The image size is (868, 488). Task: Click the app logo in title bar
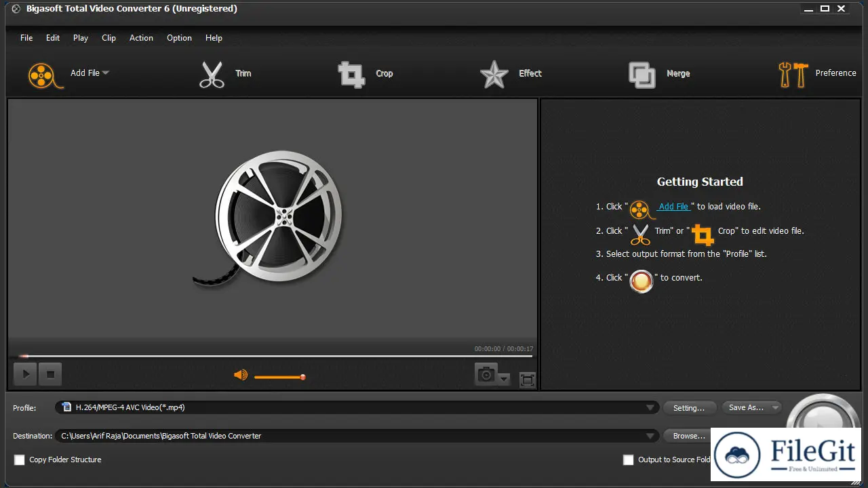[16, 9]
